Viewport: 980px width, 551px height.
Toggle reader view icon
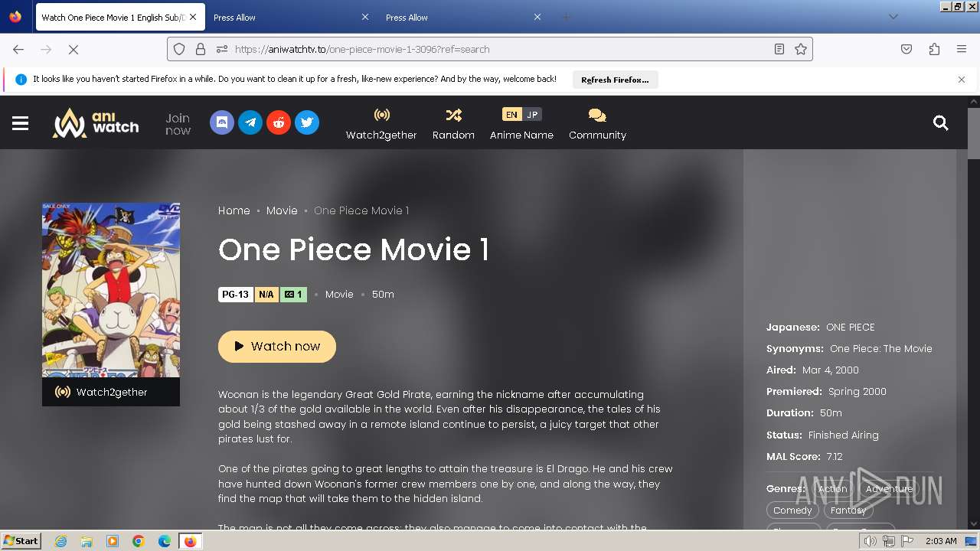(x=779, y=49)
